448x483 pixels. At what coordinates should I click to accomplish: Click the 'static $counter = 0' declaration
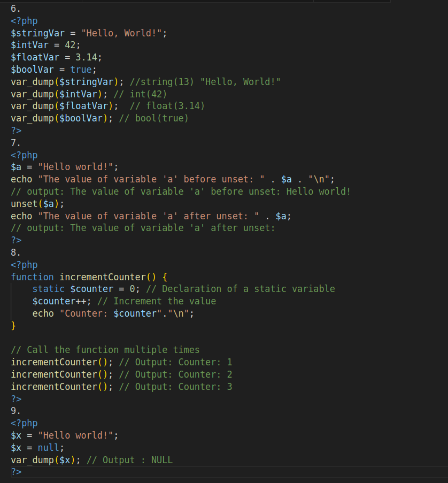click(86, 289)
